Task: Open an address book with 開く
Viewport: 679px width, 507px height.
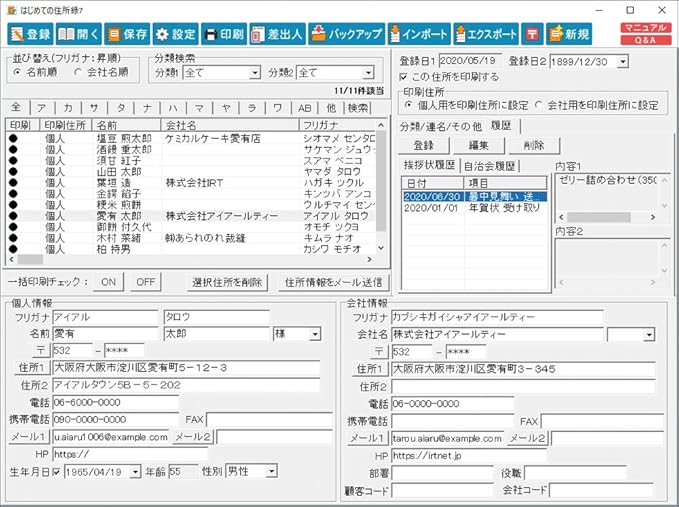Action: 79,34
